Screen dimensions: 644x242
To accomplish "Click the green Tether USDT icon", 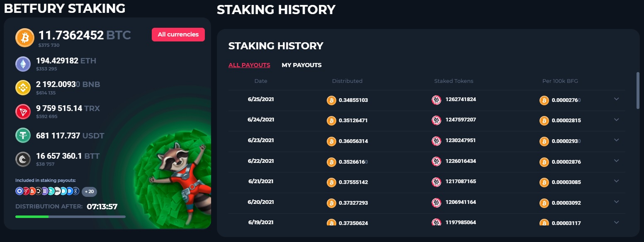I will click(23, 136).
